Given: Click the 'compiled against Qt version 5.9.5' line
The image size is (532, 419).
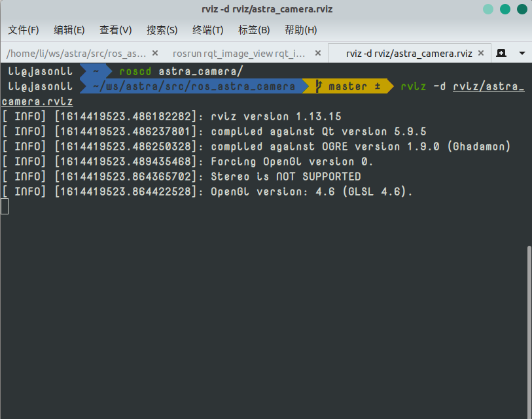Looking at the screenshot, I should 319,131.
